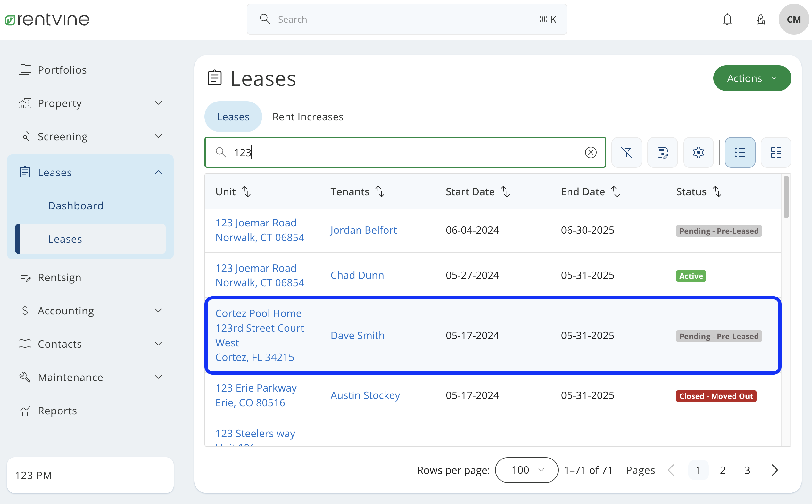Open the Leases Dashboard menu entry
The image size is (812, 504).
click(76, 205)
